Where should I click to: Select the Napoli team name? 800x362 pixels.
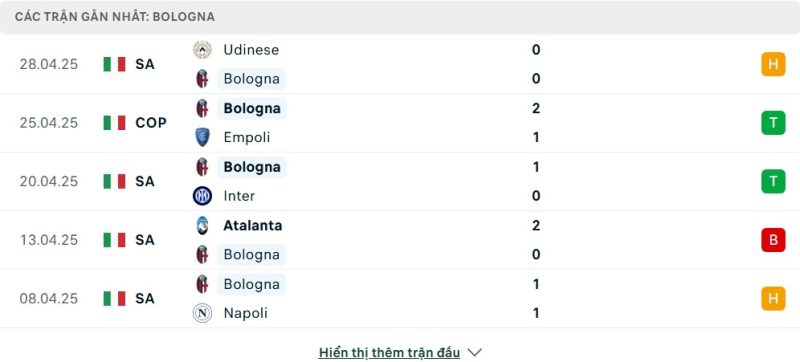click(x=245, y=313)
